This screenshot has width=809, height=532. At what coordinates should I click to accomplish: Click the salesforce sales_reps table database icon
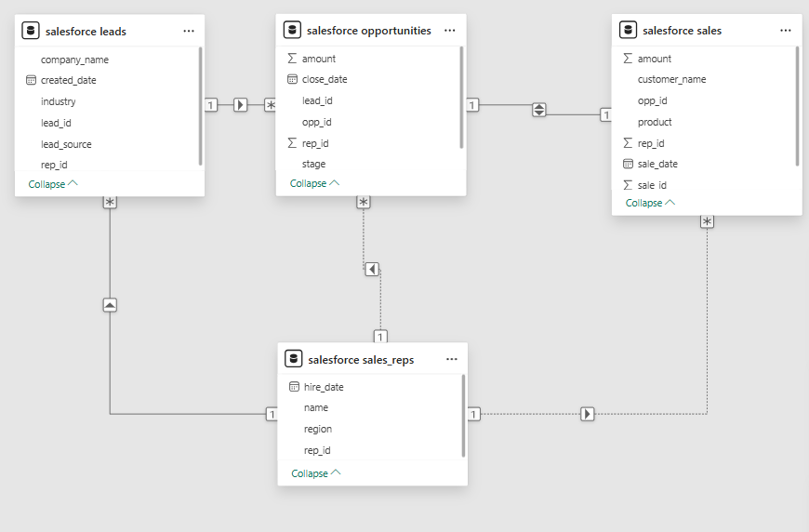(294, 359)
